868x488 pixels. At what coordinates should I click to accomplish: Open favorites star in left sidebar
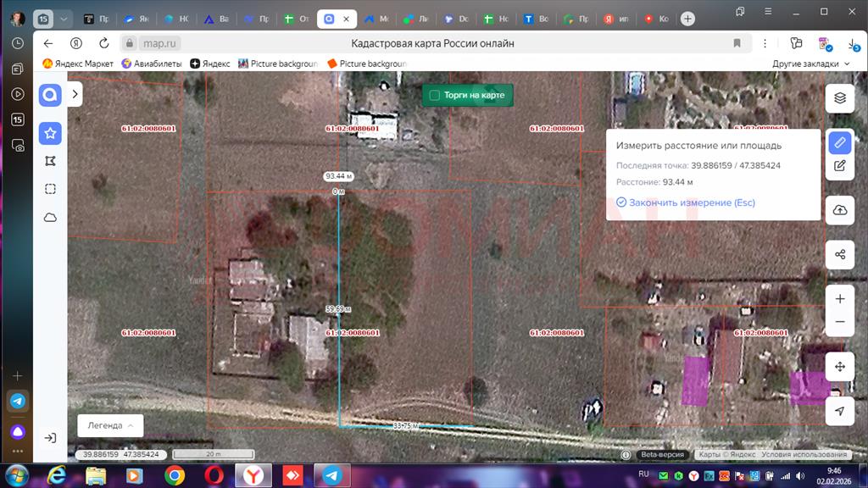click(50, 133)
